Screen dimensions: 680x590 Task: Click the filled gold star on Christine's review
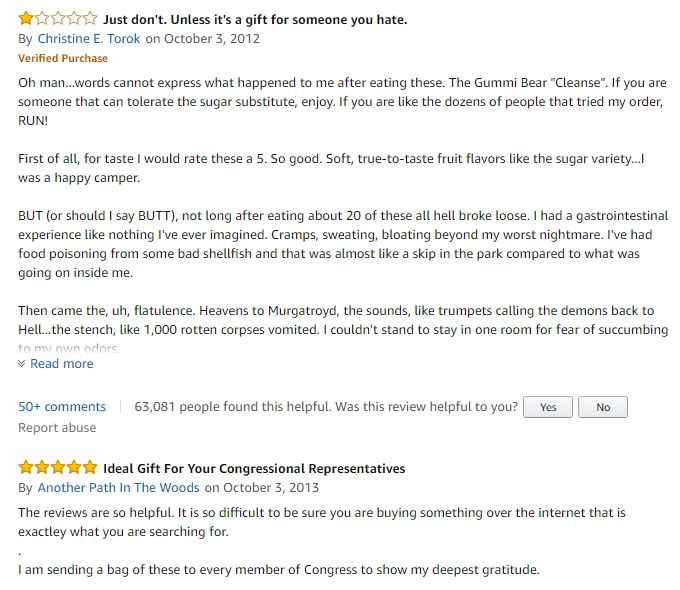coord(26,19)
